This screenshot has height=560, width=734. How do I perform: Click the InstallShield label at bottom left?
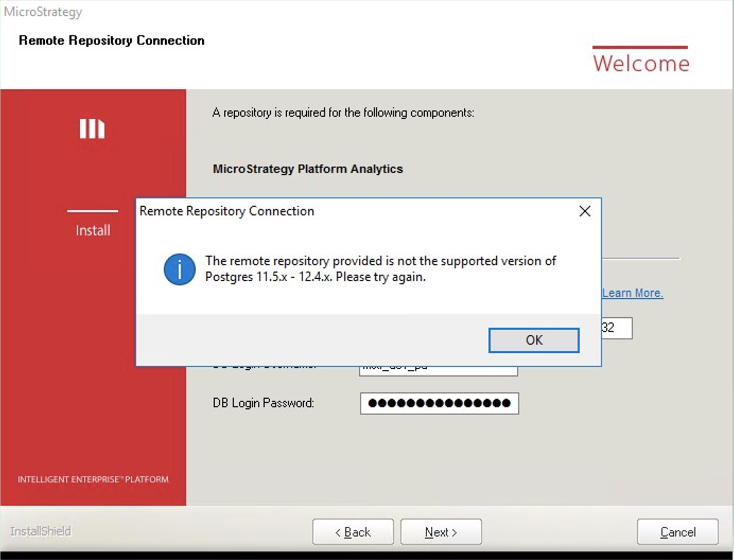click(40, 531)
